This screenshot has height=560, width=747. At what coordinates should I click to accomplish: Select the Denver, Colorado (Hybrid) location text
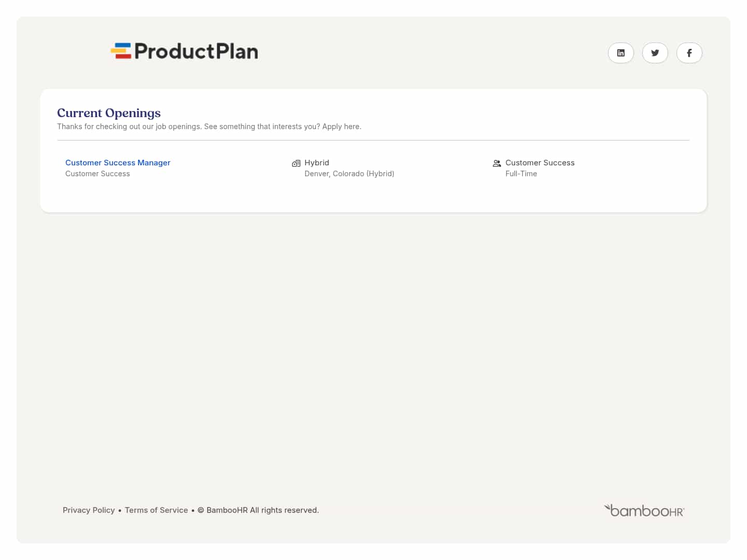click(x=349, y=173)
